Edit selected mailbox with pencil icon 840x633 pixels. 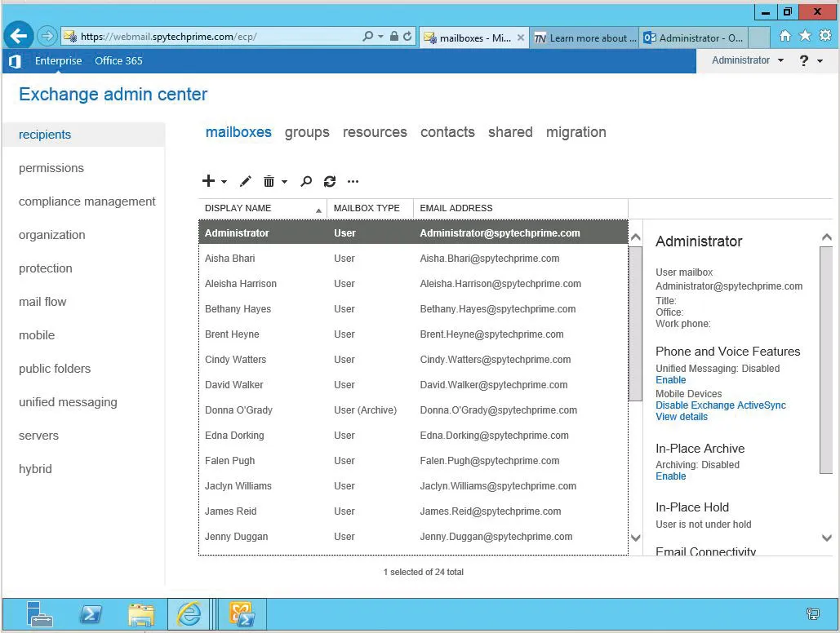[x=246, y=182]
